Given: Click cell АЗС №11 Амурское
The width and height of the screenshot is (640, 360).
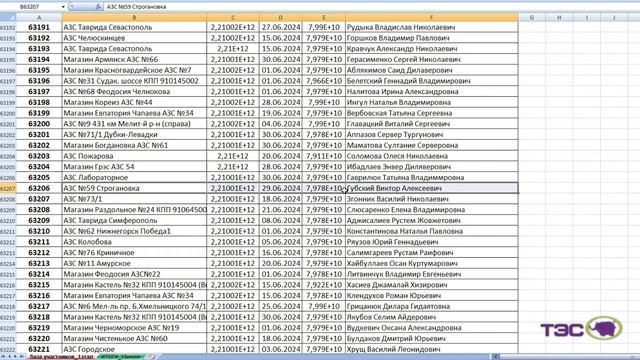Looking at the screenshot, I should [x=134, y=263].
